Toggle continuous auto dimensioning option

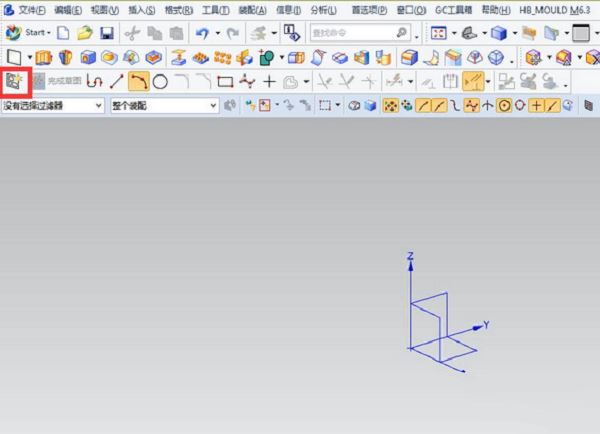[x=473, y=81]
